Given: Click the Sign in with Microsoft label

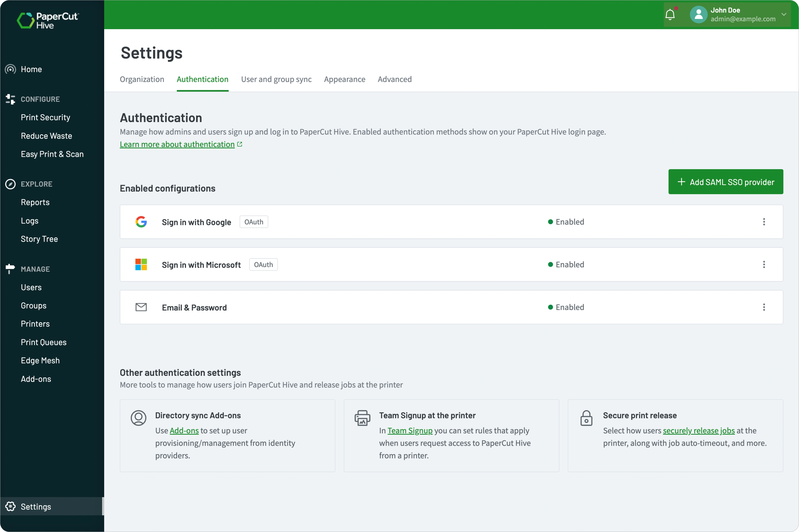Looking at the screenshot, I should [x=201, y=265].
